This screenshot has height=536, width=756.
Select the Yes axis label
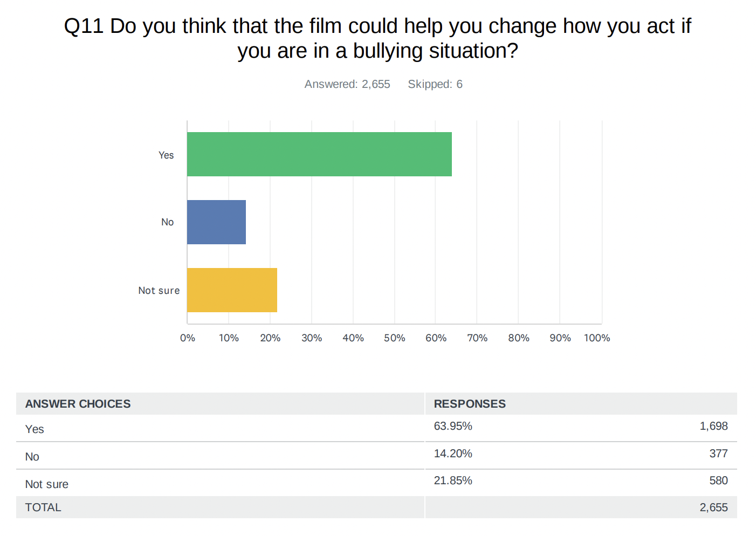[x=166, y=155]
